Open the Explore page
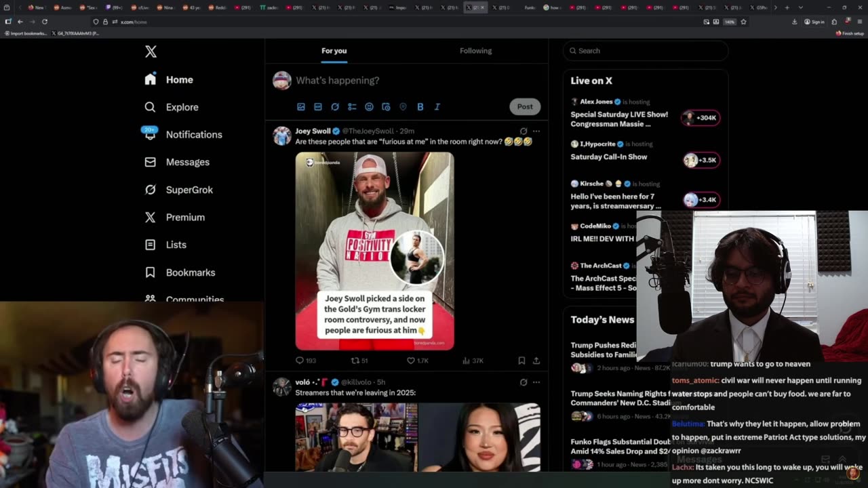Image resolution: width=868 pixels, height=488 pixels. (x=172, y=107)
